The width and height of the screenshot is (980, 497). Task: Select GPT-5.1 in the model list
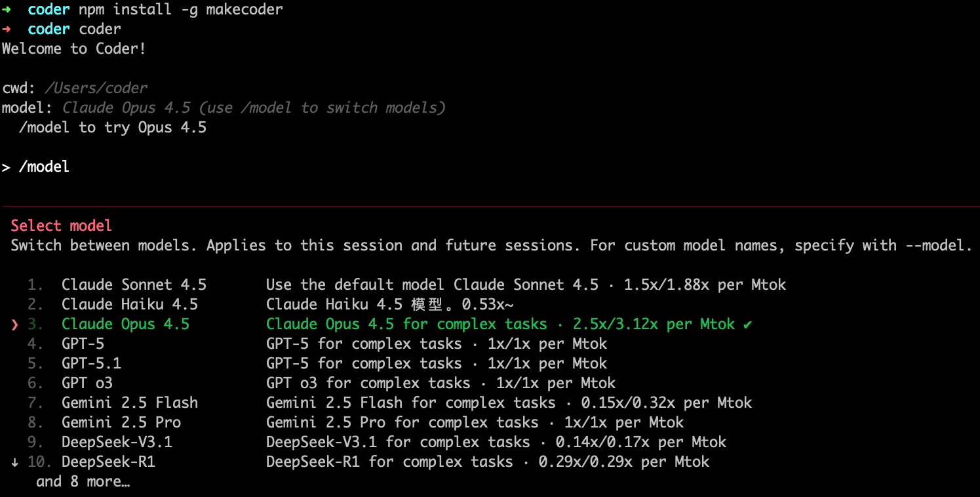pyautogui.click(x=91, y=364)
